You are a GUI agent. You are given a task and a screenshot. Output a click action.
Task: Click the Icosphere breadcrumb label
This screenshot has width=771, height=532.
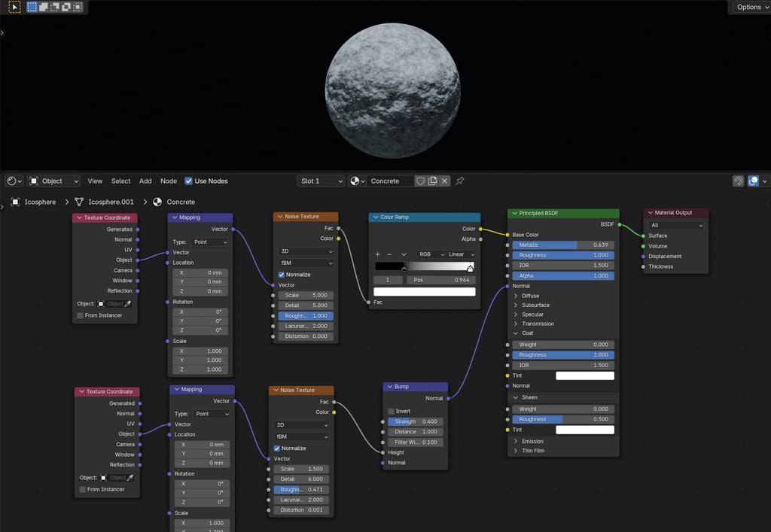point(41,202)
